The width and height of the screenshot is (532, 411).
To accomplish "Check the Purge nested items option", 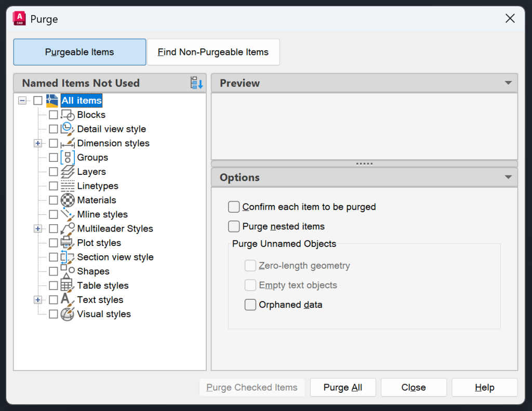I will pos(234,226).
